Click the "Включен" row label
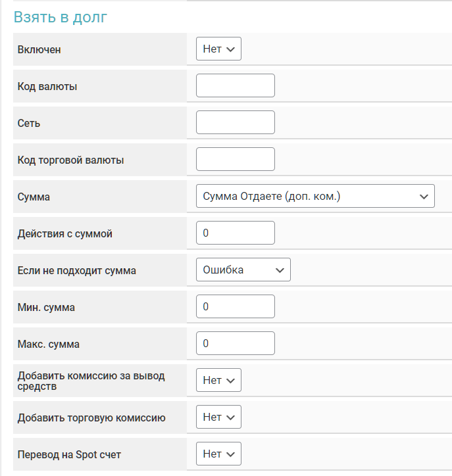Viewport: 452px width, 476px height. [x=39, y=50]
